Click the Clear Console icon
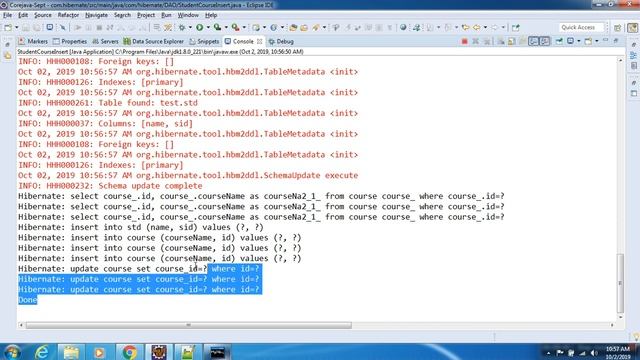 (501, 41)
